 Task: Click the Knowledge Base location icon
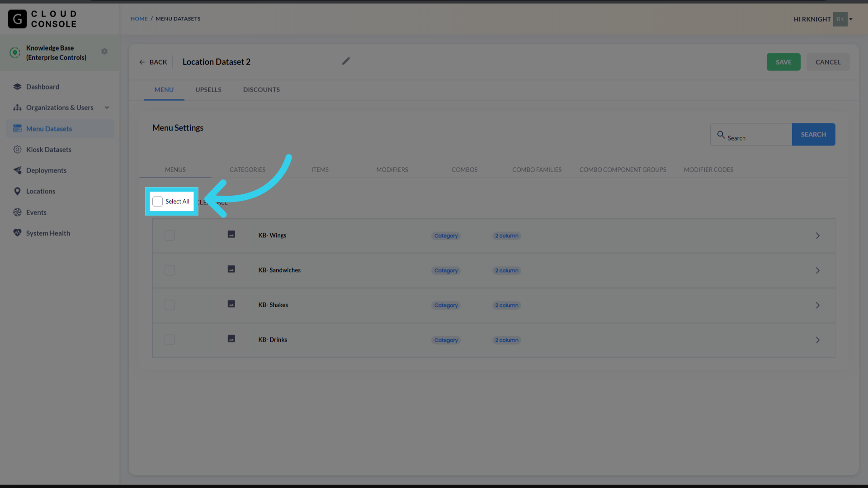15,52
